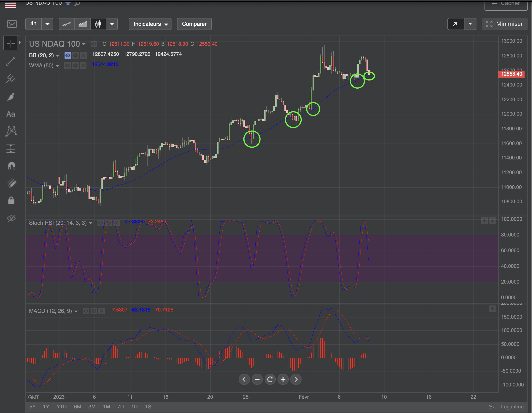
Task: Open the 4h timeframe dropdown arrow
Action: 47,24
